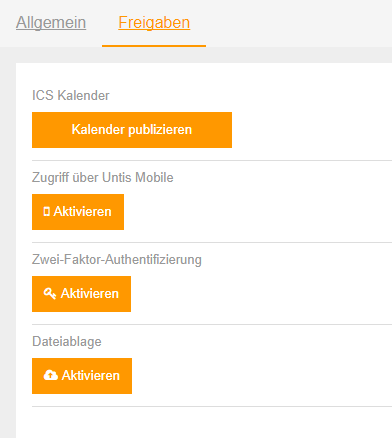
Task: Click the divider above Zwei-Faktor-Authentifizierung heading
Action: point(212,242)
